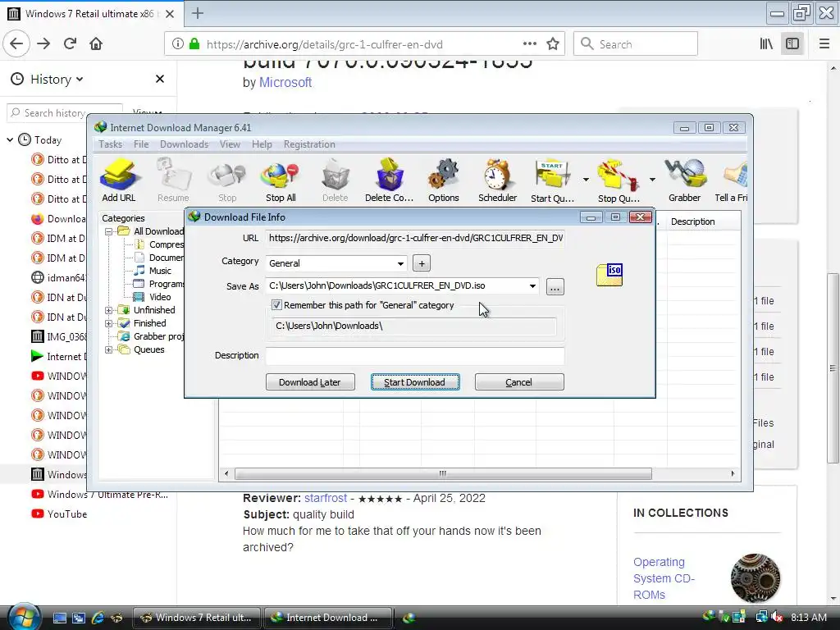Image resolution: width=840 pixels, height=630 pixels.
Task: Open the Help menu in IDM
Action: pyautogui.click(x=262, y=144)
